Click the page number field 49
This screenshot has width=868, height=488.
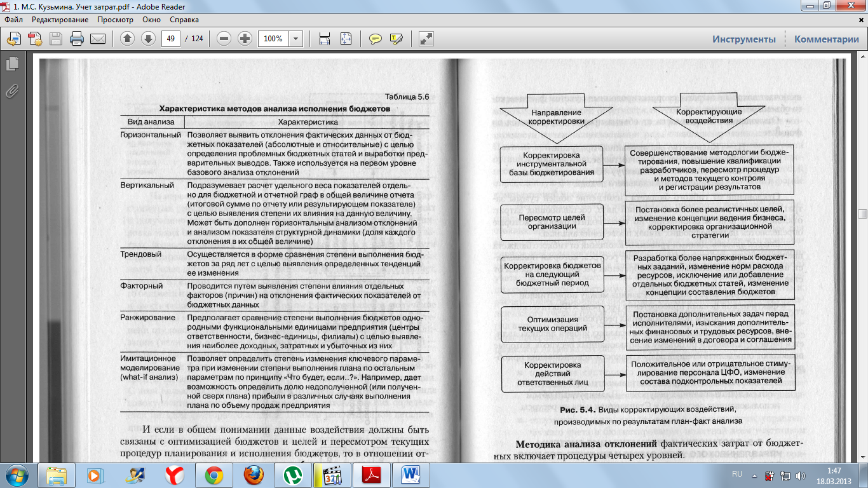click(x=170, y=39)
